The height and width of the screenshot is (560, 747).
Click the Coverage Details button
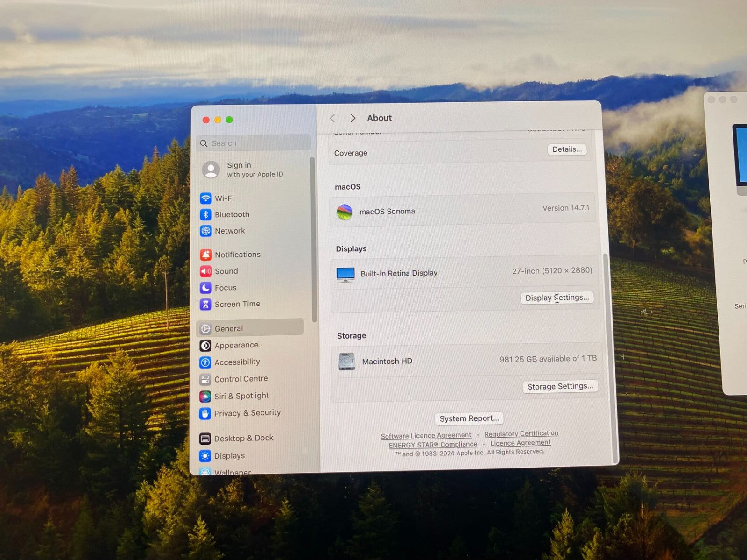pos(567,149)
